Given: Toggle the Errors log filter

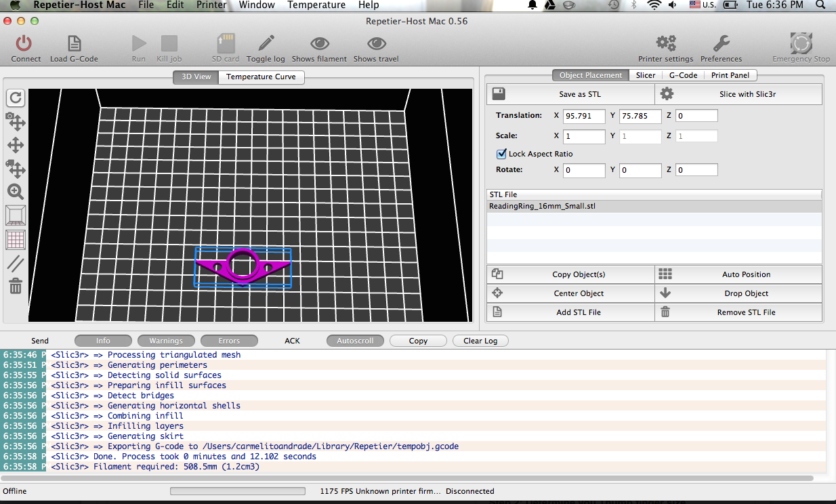Looking at the screenshot, I should point(229,341).
